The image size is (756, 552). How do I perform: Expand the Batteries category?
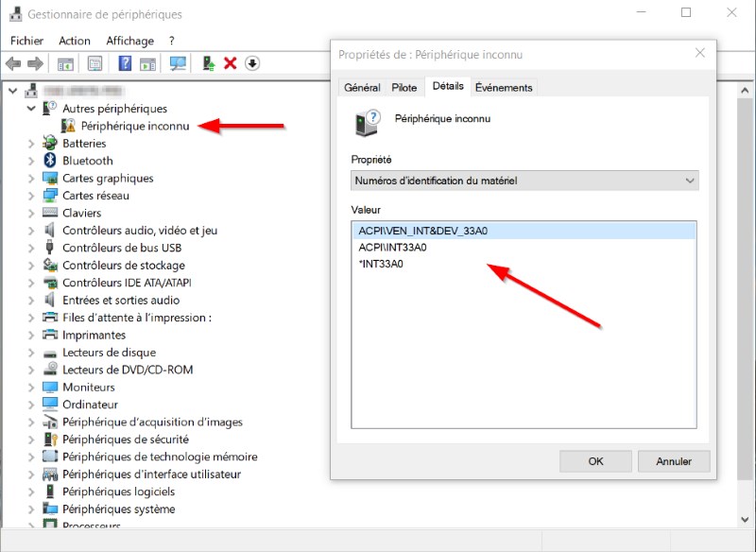(x=31, y=143)
